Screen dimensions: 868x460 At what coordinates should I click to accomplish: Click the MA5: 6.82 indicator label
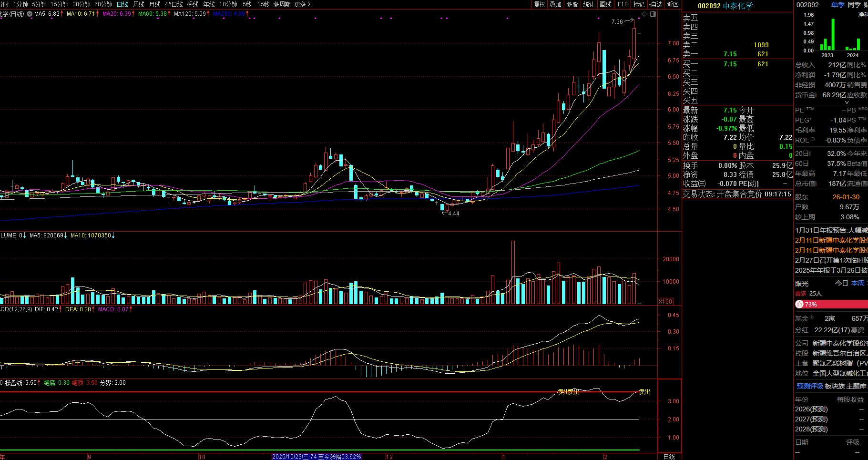point(48,14)
